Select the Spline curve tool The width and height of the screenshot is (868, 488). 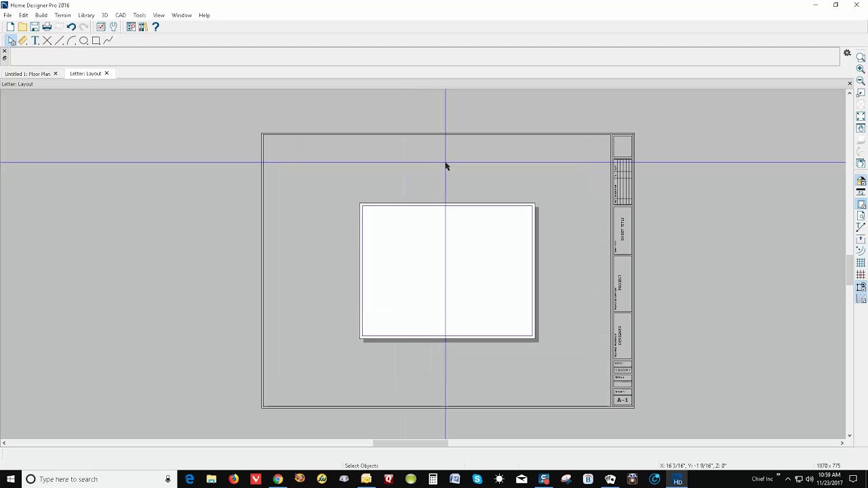point(108,41)
